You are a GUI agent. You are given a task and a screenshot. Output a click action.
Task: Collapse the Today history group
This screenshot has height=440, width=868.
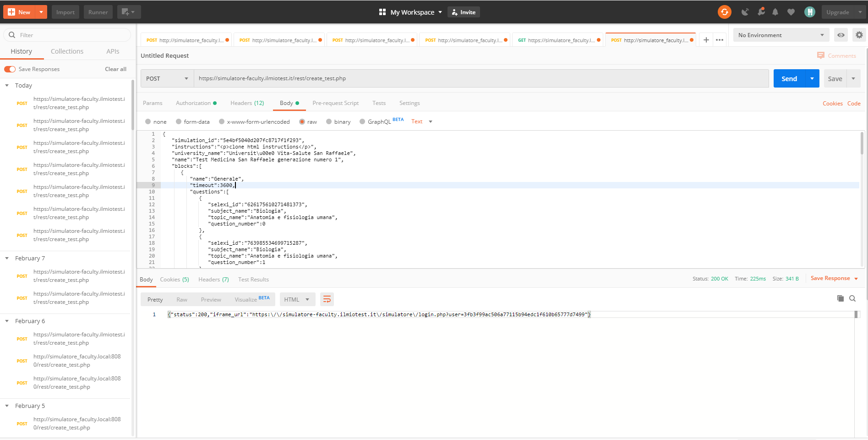(x=7, y=85)
